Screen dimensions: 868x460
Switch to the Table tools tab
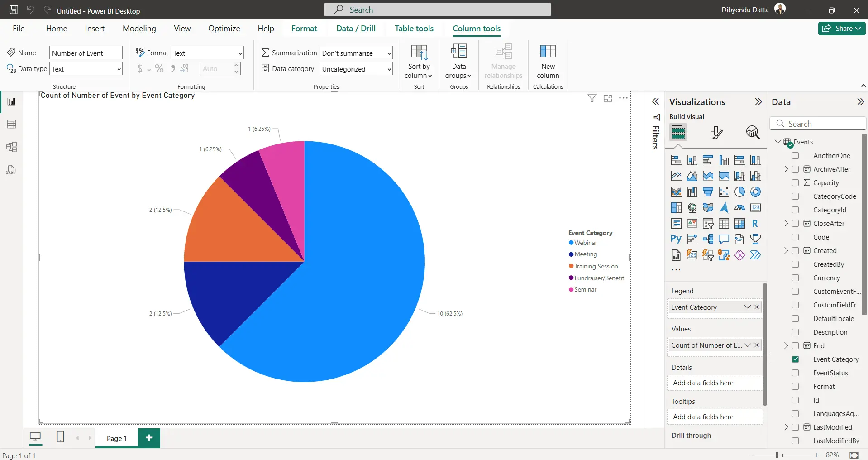pyautogui.click(x=414, y=29)
